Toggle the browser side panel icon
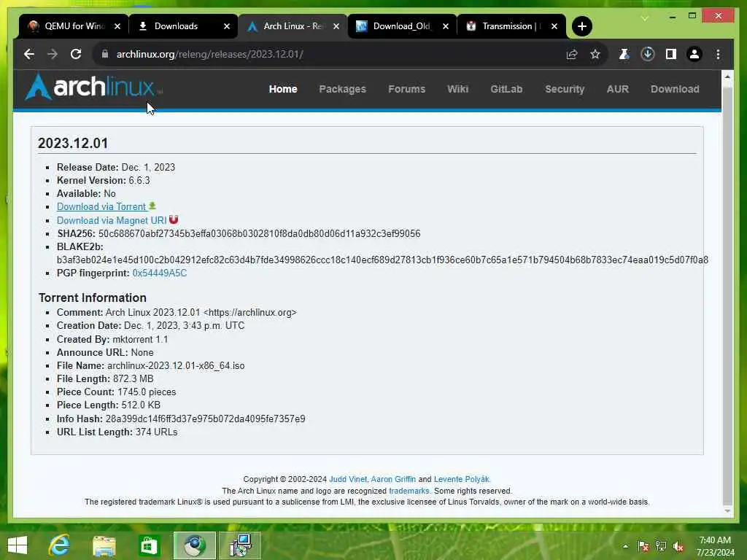 671,54
